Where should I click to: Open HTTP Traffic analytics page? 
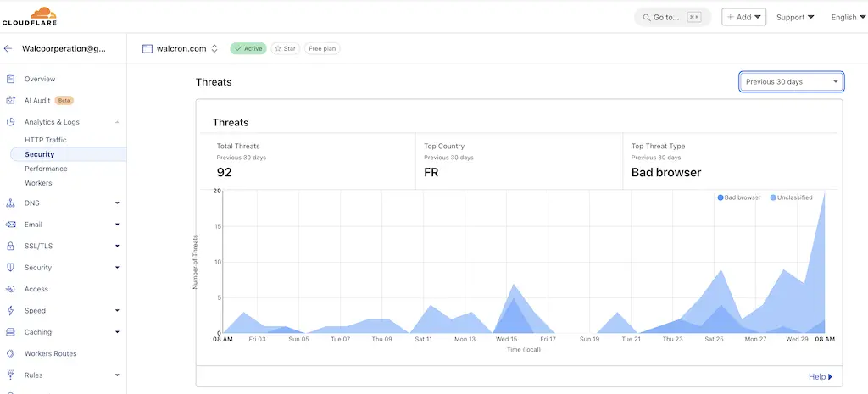tap(46, 140)
